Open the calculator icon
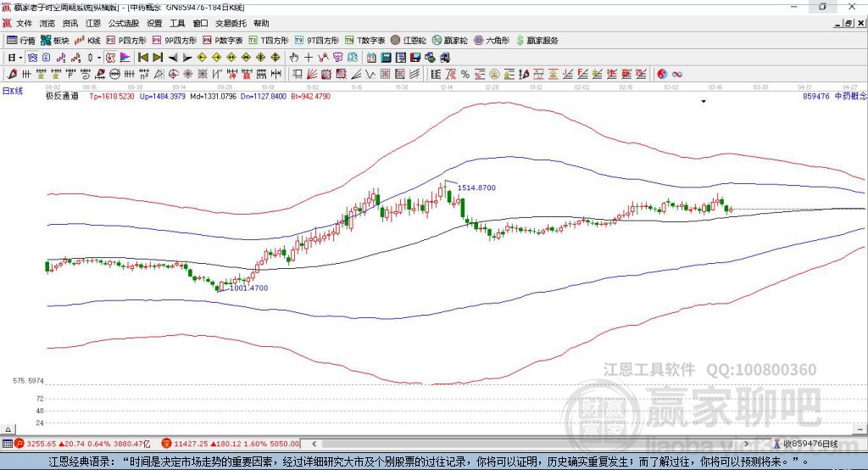This screenshot has width=868, height=470. click(387, 58)
